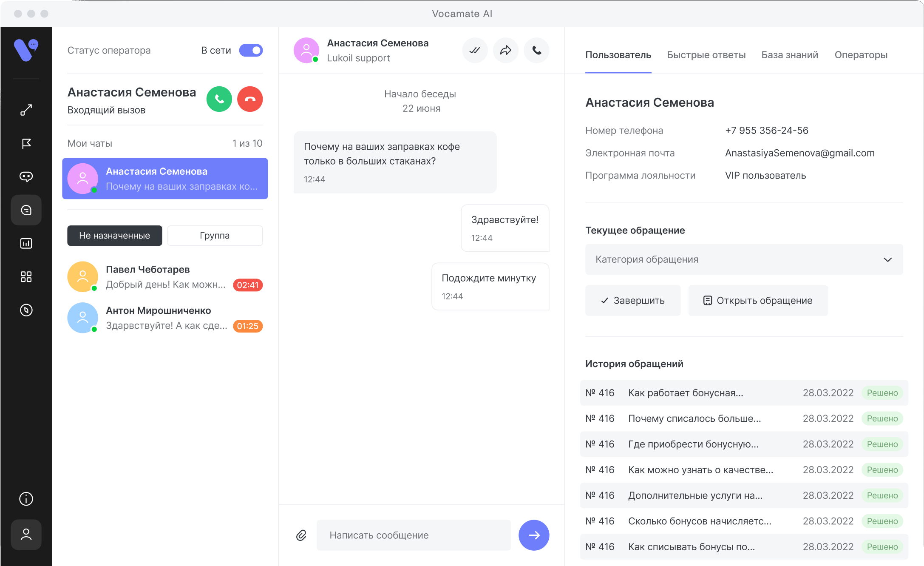The height and width of the screenshot is (566, 924).
Task: Switch to the 'Группа' chat filter
Action: coord(215,236)
